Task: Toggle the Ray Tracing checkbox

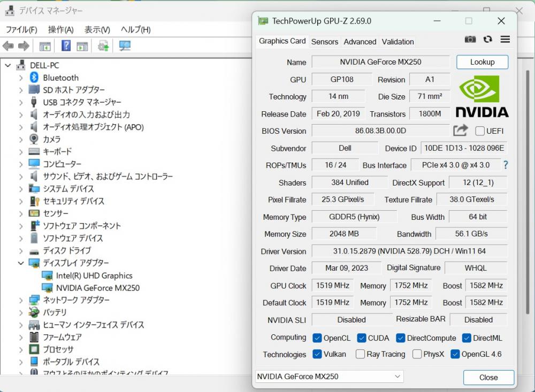Action: (360, 354)
